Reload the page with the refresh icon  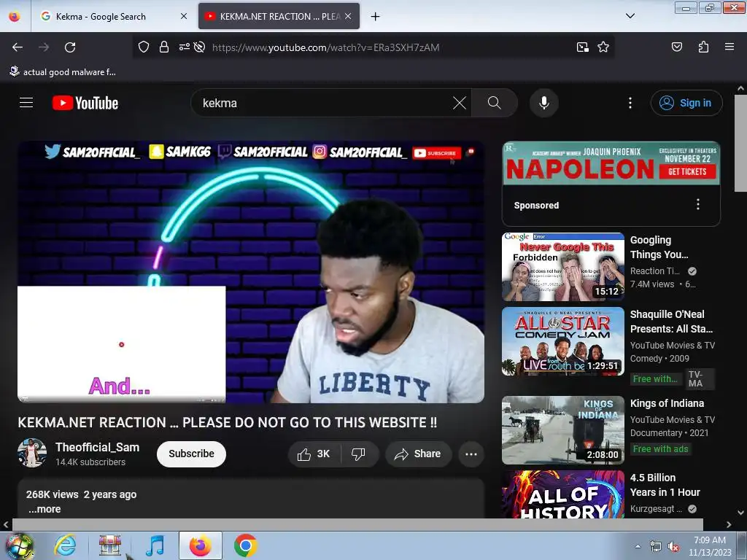click(70, 47)
